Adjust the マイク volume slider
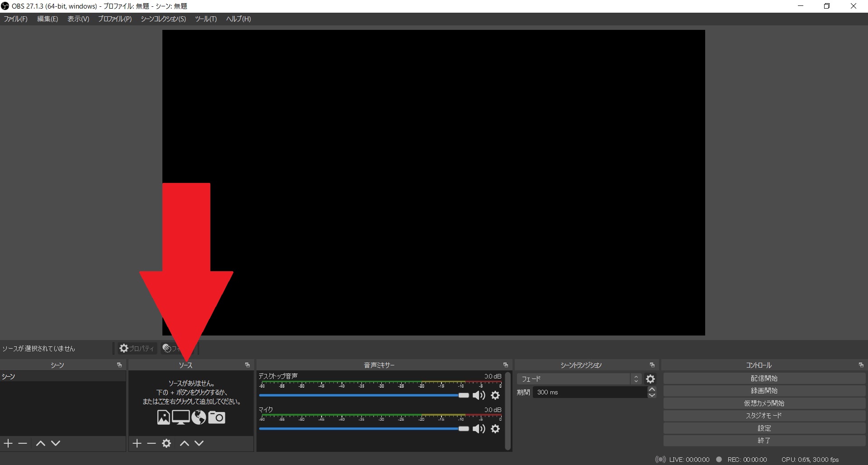Viewport: 868px width, 465px height. (364, 428)
